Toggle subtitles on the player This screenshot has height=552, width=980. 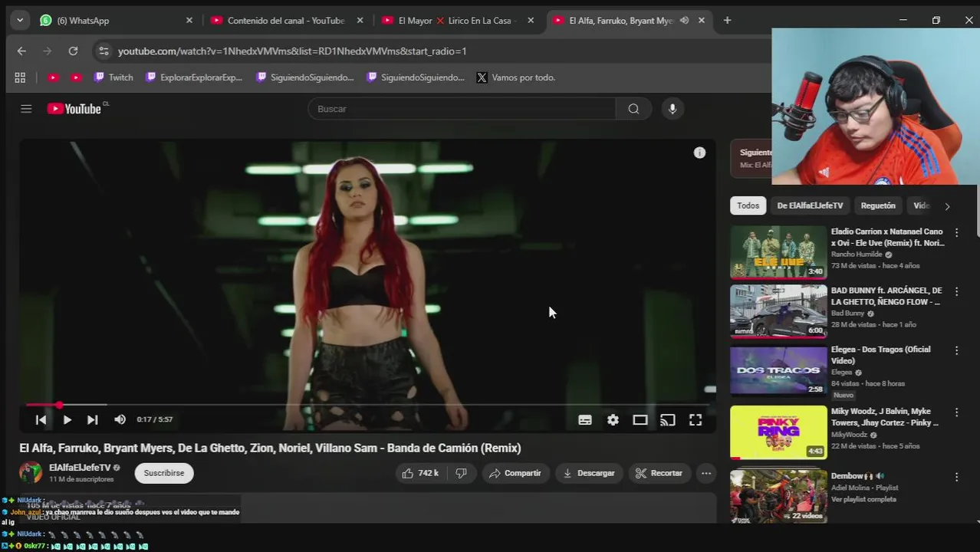point(585,419)
